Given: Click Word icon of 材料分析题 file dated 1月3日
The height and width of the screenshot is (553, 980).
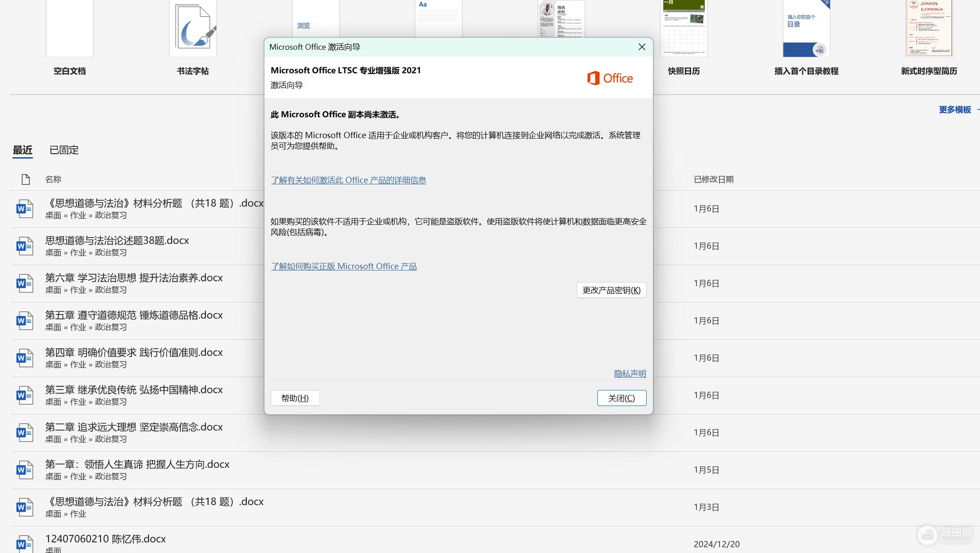Looking at the screenshot, I should (25, 507).
